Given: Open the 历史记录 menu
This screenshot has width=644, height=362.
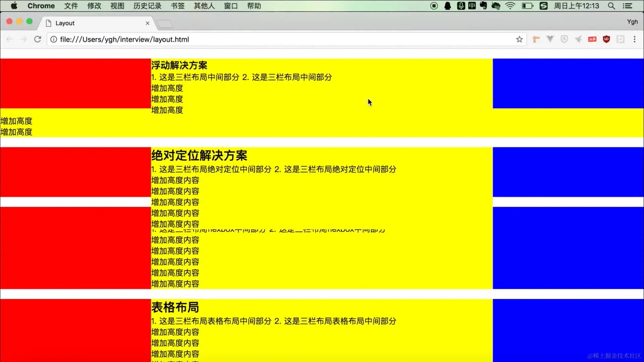Looking at the screenshot, I should (147, 6).
